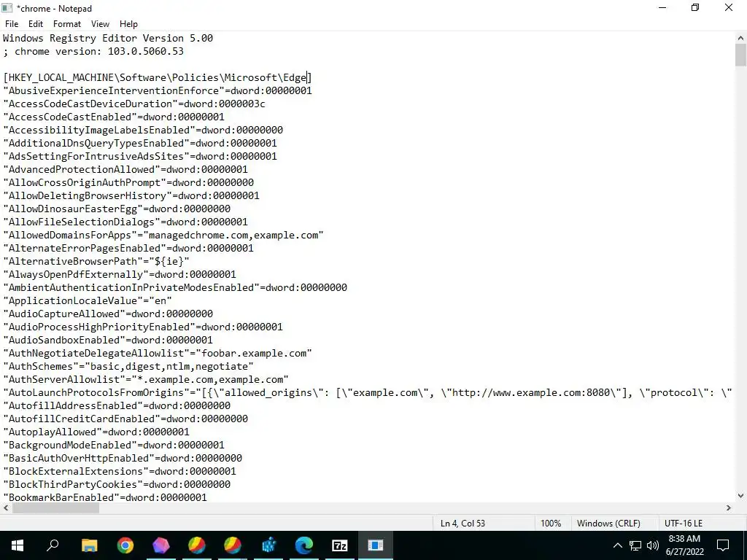
Task: Click the AllowCrossOriginAuthPrompt line
Action: [x=128, y=182]
